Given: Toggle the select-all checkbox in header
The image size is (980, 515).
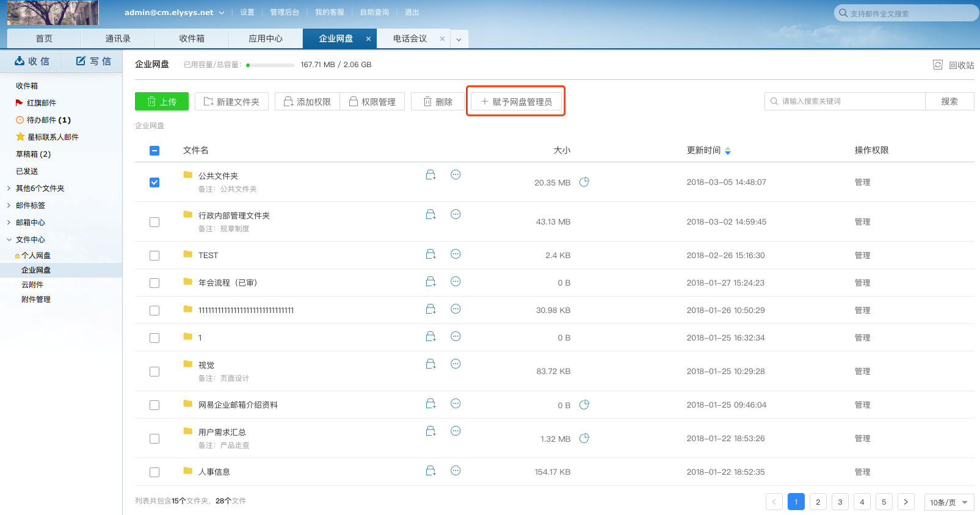Looking at the screenshot, I should (x=154, y=151).
